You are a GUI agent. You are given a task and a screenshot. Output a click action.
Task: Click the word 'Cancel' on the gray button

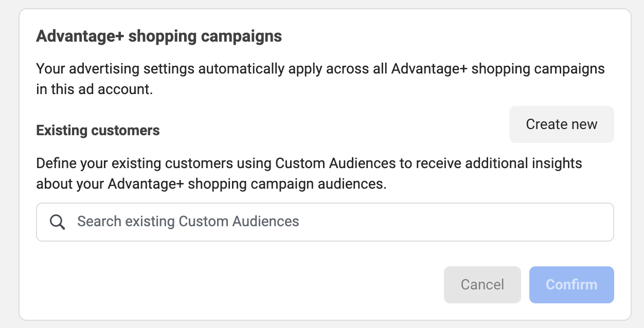[482, 285]
